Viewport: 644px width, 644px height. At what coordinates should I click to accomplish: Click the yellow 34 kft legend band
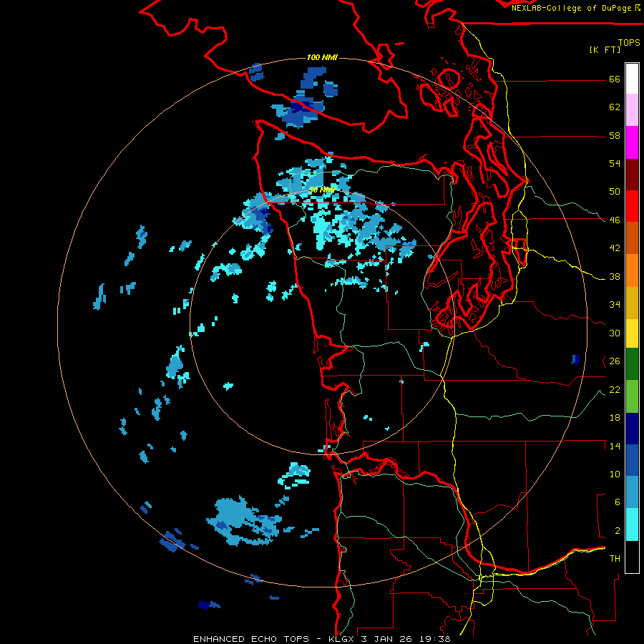pos(632,333)
